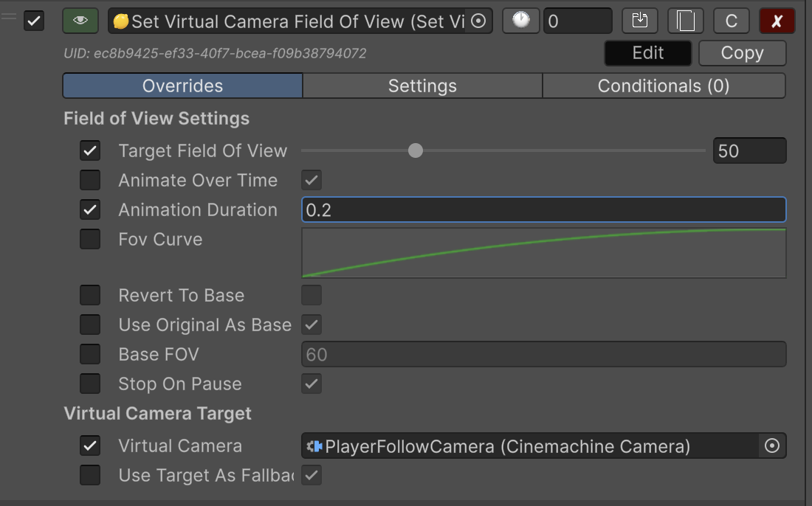Click the red X remove button
This screenshot has width=812, height=506.
tap(777, 21)
